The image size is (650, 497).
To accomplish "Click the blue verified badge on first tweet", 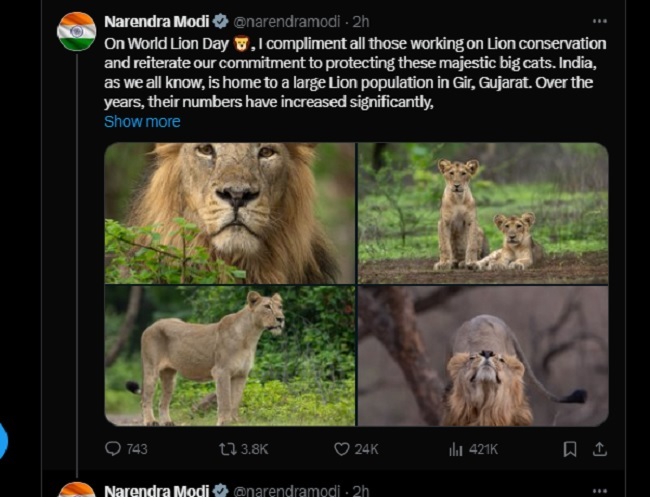I will pyautogui.click(x=222, y=20).
